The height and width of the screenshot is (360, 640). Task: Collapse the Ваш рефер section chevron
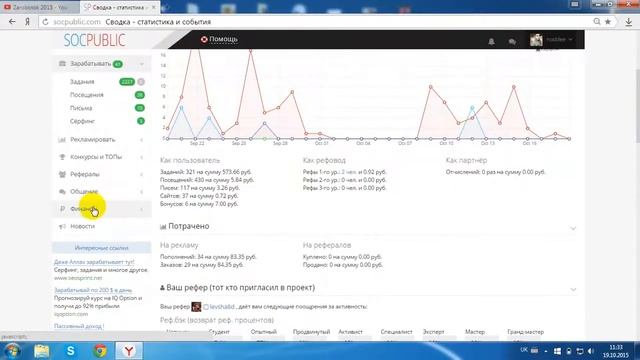click(573, 289)
